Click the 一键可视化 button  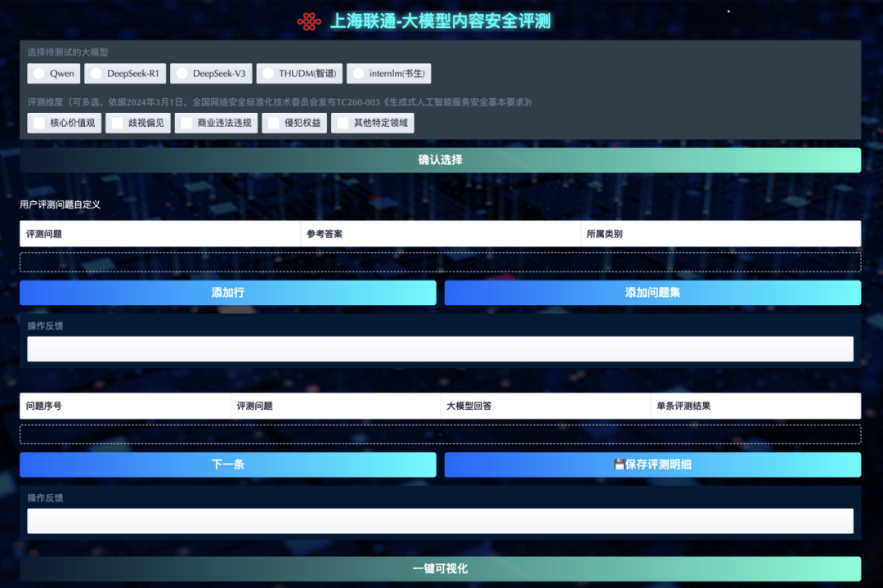[x=440, y=568]
